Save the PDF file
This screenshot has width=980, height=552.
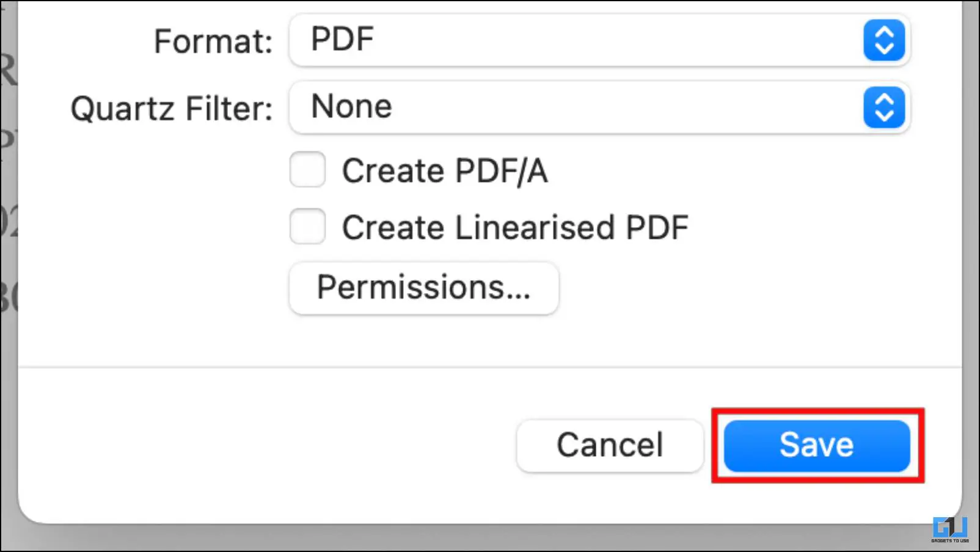tap(817, 445)
